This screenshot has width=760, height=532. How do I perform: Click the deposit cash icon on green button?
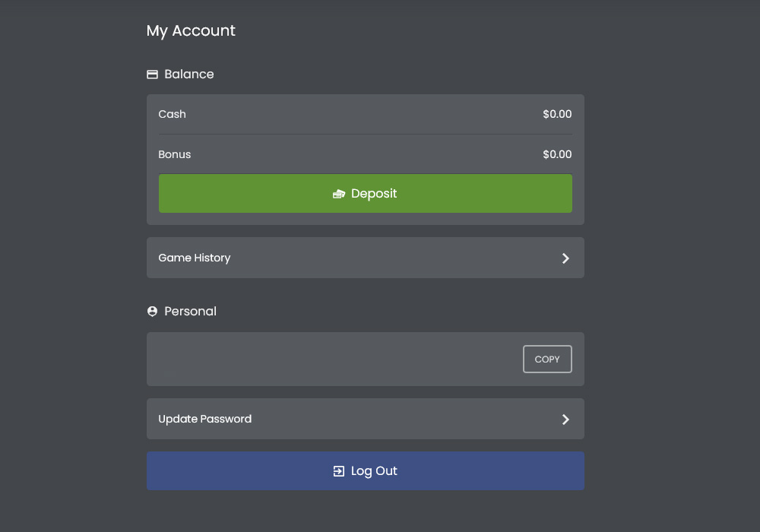pyautogui.click(x=339, y=194)
